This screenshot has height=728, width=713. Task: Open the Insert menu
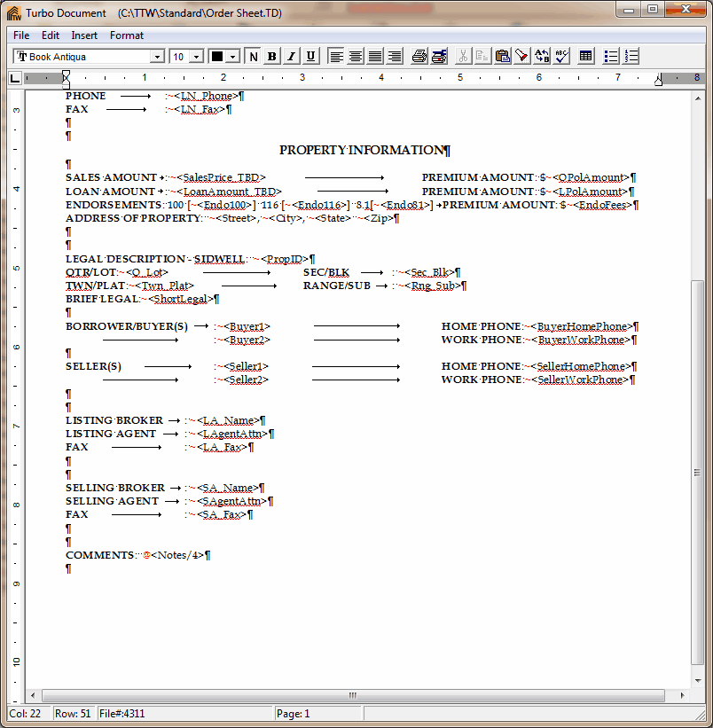tap(84, 35)
